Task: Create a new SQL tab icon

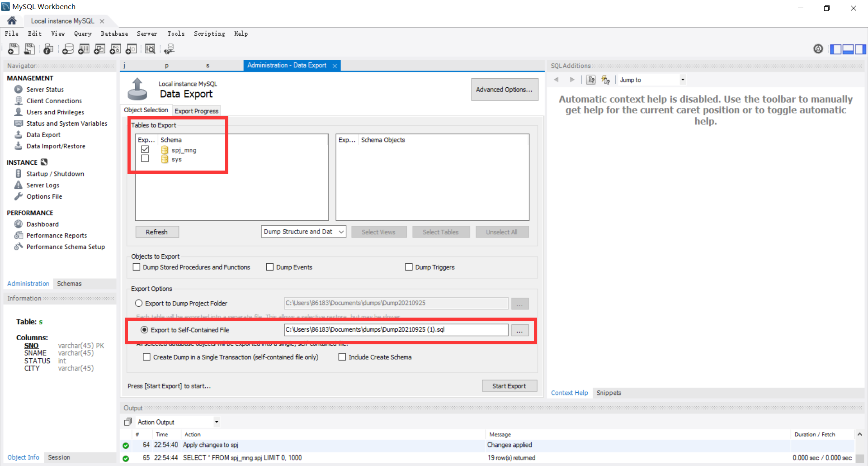Action: point(14,49)
